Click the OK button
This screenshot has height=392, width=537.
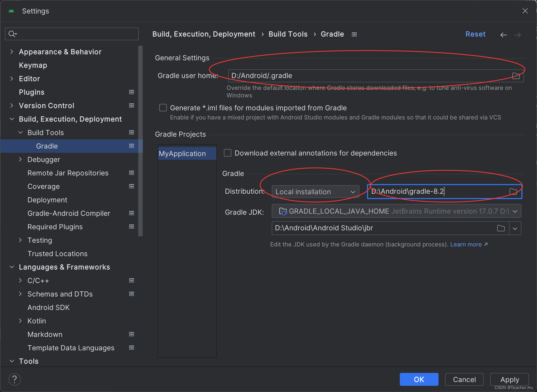point(419,379)
